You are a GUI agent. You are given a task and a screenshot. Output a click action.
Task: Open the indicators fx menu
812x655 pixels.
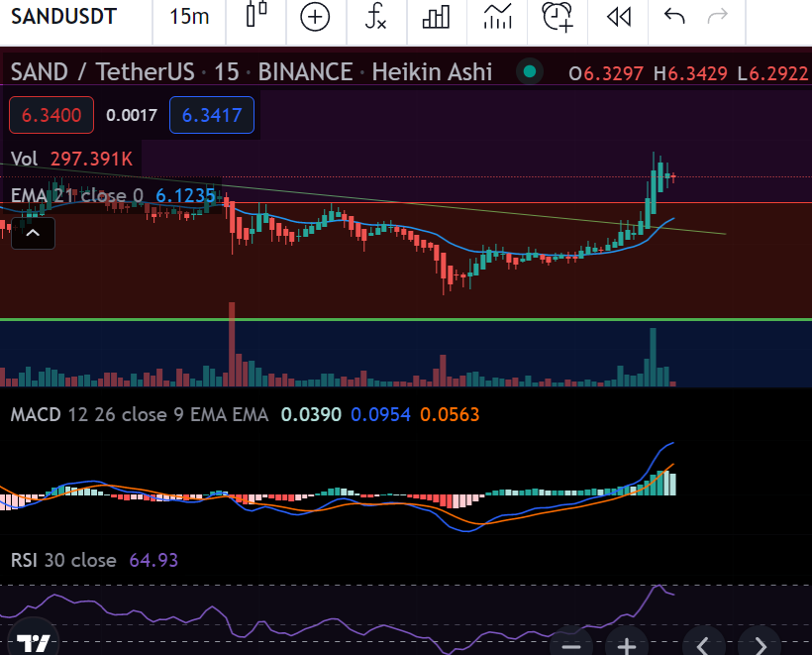[375, 17]
